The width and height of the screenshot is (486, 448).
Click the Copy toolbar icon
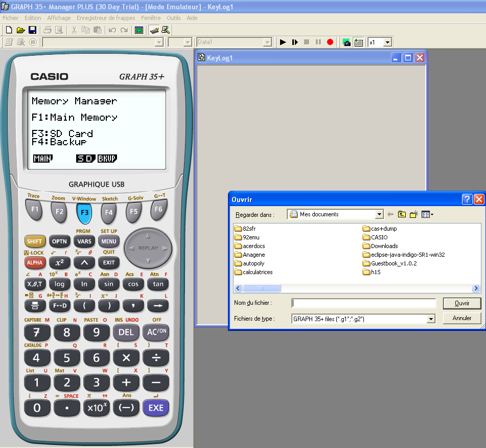point(85,30)
